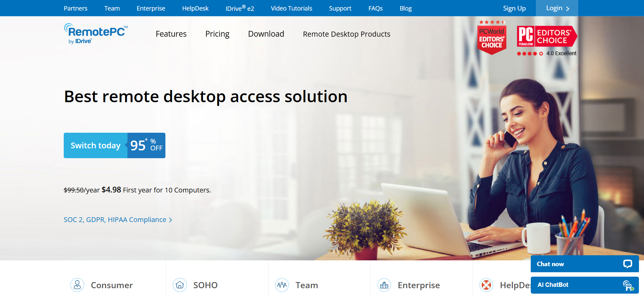The width and height of the screenshot is (644, 296).
Task: Click the Login button
Action: coord(557,8)
